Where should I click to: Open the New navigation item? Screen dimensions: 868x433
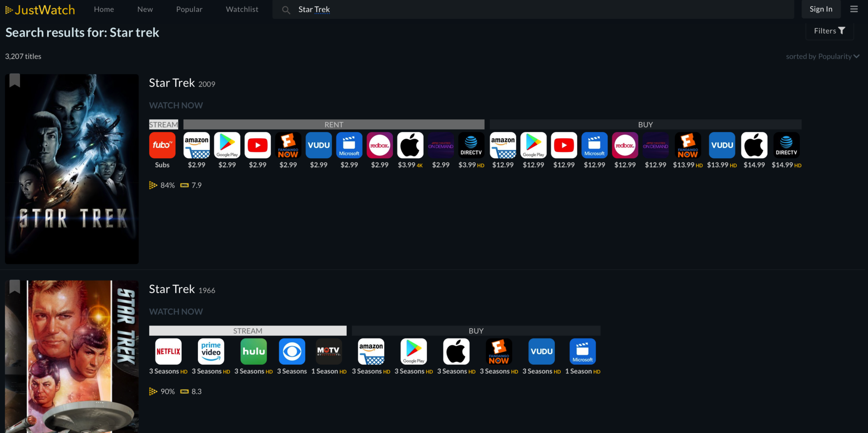pos(145,9)
